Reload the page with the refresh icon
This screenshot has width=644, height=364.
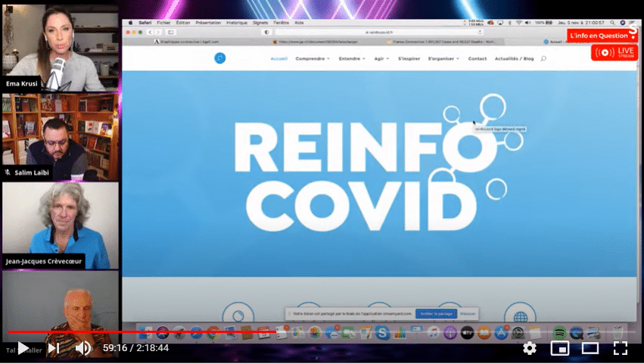[x=480, y=32]
